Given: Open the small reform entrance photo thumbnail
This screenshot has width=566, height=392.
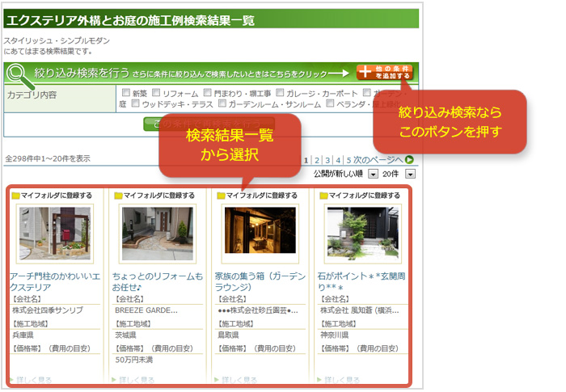Looking at the screenshot, I should (x=158, y=233).
